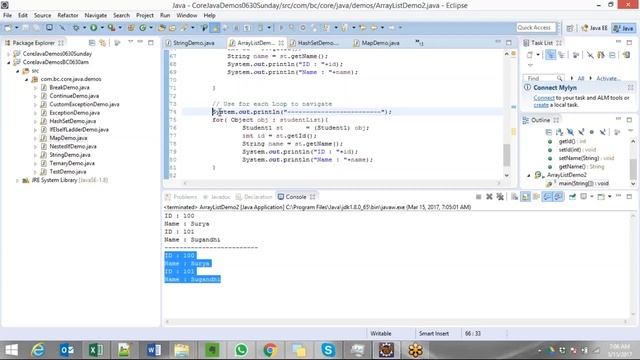This screenshot has width=640, height=360.
Task: Click the Outline vertical scrollbar thumb
Action: click(x=633, y=169)
